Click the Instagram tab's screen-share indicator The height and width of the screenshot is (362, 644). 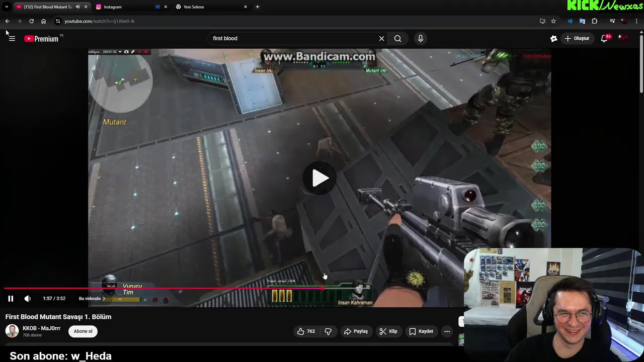tap(158, 7)
